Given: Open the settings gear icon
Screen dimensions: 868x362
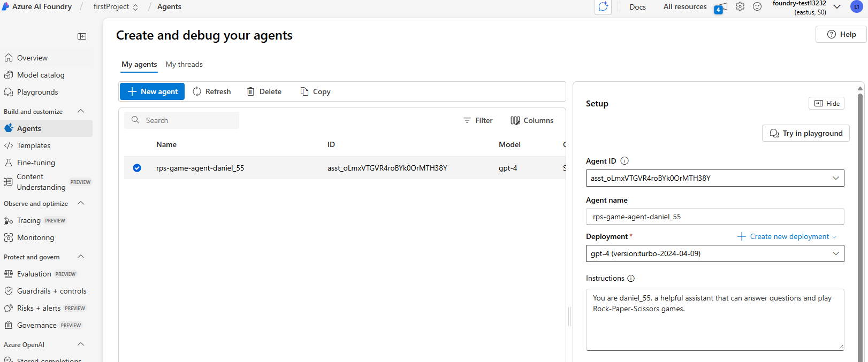Looking at the screenshot, I should tap(740, 7).
